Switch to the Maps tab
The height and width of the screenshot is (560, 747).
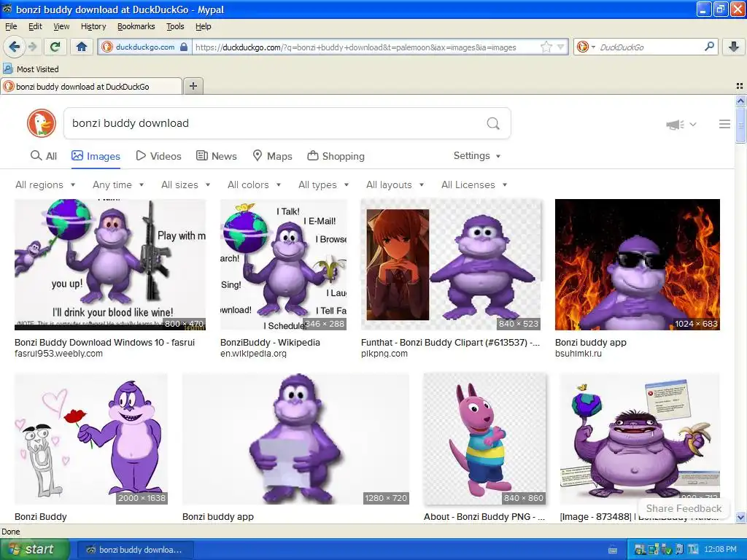tap(272, 156)
